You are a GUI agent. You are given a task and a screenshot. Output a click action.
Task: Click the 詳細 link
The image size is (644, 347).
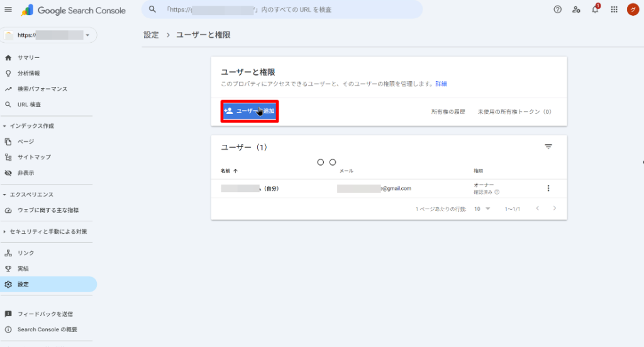pyautogui.click(x=441, y=84)
